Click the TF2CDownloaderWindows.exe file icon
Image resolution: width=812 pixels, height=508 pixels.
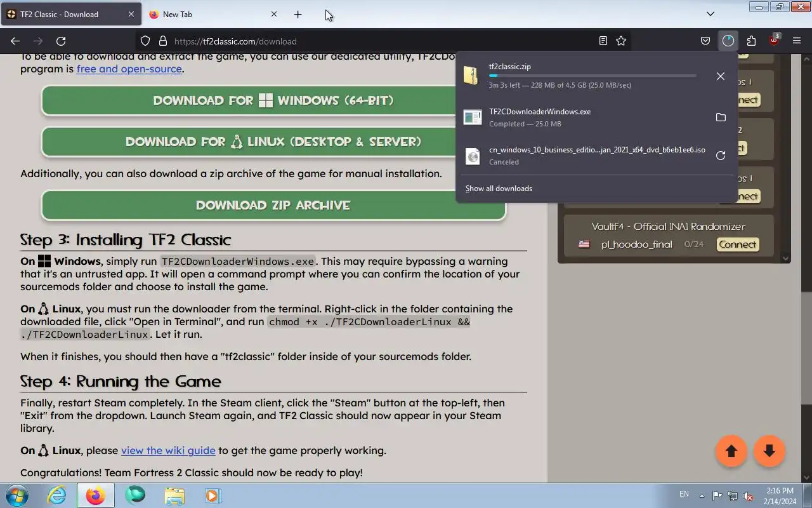click(x=473, y=117)
